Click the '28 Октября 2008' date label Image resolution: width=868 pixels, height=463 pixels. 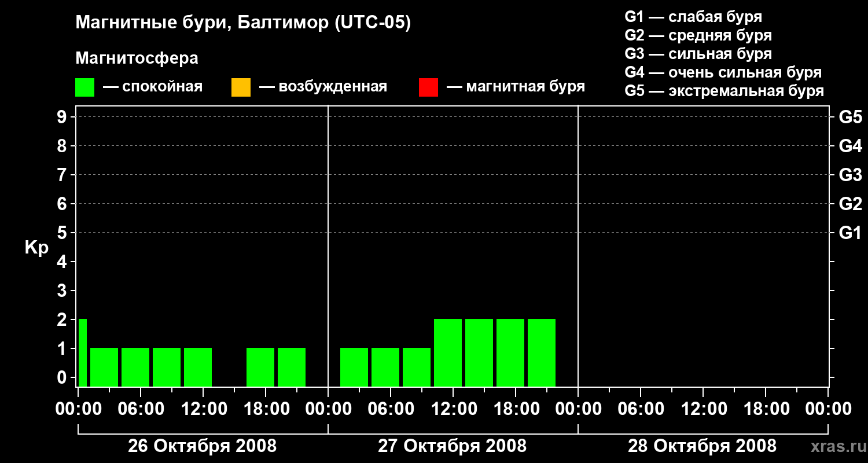703,446
